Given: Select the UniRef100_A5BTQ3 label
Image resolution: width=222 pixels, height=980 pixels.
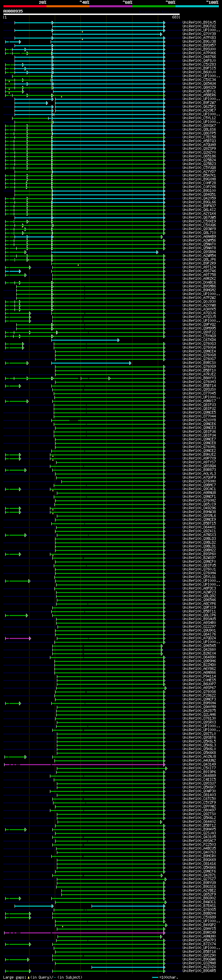Looking at the screenshot, I should pos(199,141).
